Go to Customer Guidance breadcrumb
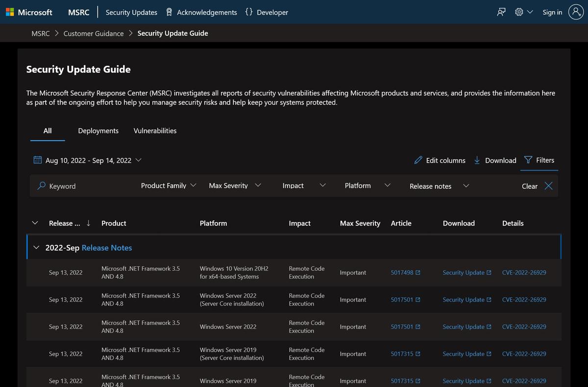Screen dimensions: 588x387 94,33
